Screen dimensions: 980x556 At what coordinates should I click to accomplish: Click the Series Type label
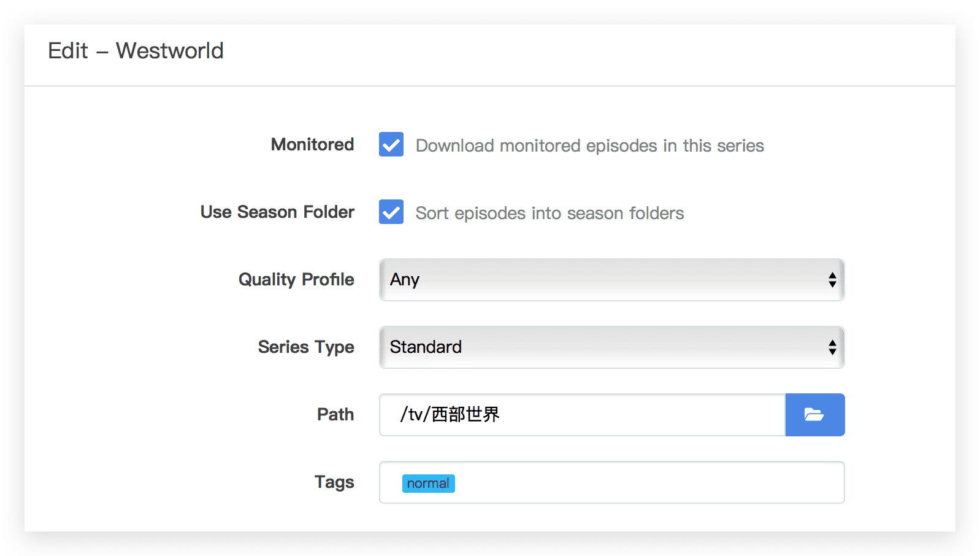click(x=306, y=347)
